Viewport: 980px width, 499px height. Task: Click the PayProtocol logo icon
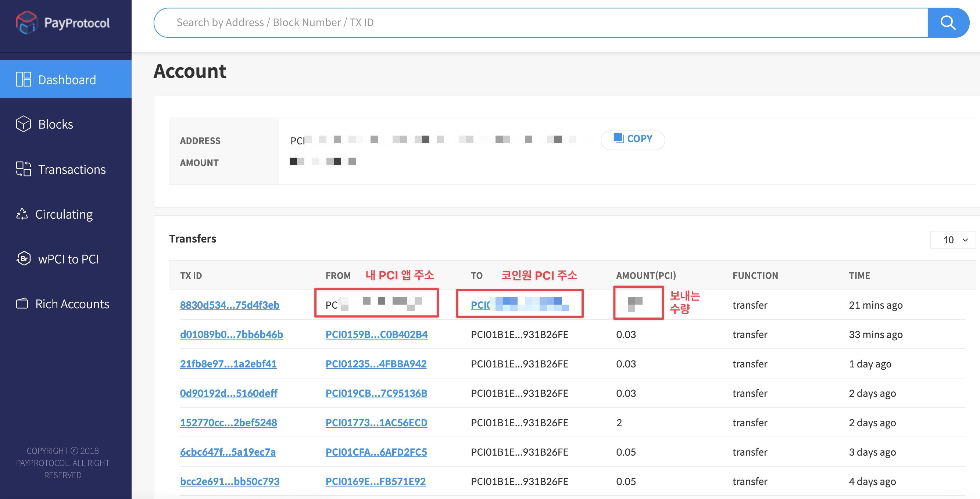click(26, 23)
